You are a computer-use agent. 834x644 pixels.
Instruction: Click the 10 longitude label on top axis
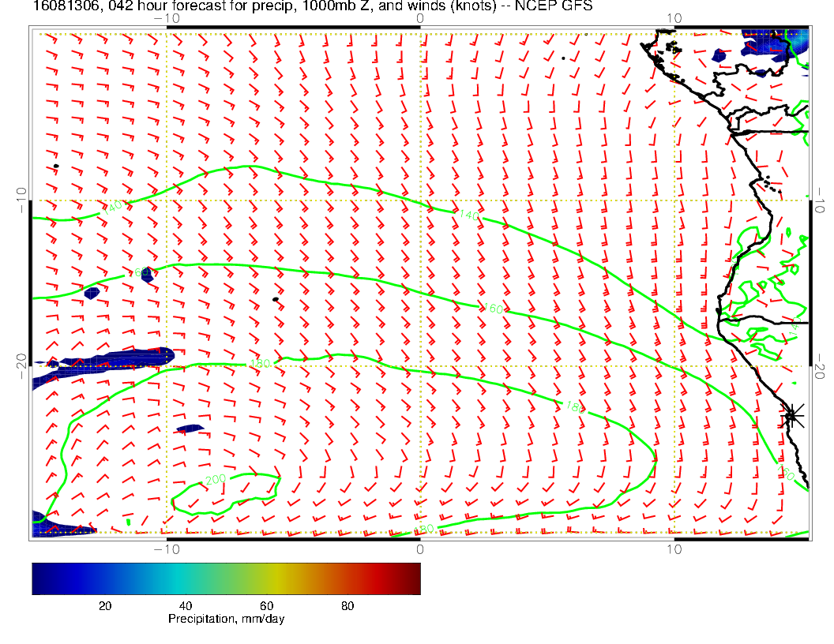[x=674, y=18]
